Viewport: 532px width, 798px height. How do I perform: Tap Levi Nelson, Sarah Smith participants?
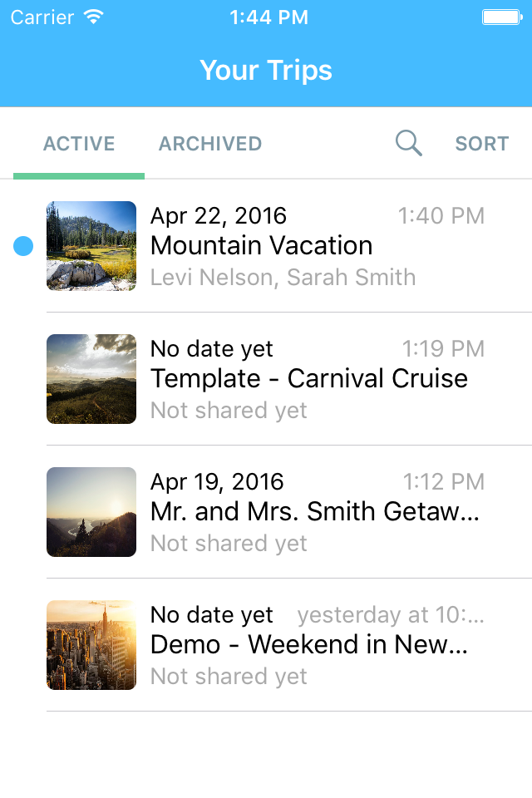click(283, 278)
